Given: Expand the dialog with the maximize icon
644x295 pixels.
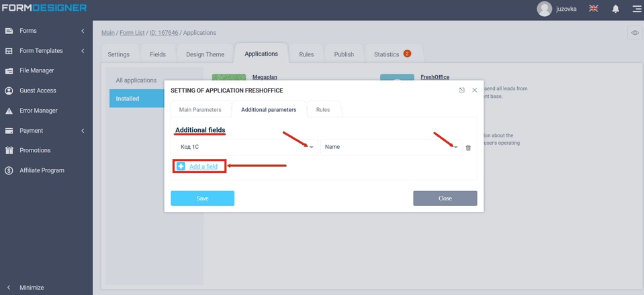Looking at the screenshot, I should point(461,91).
